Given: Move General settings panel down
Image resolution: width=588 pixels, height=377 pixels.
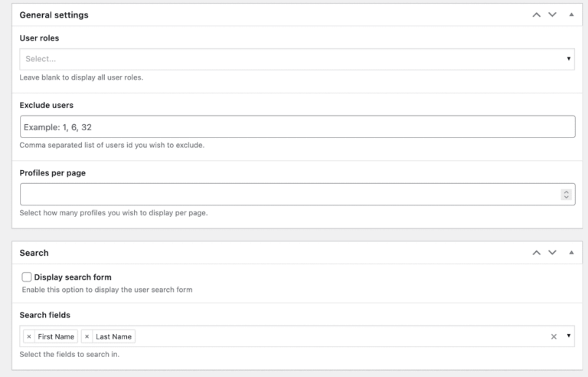Looking at the screenshot, I should (552, 15).
